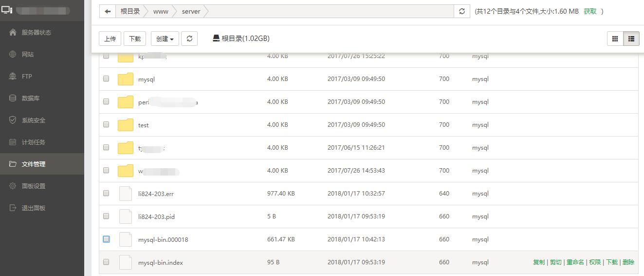Click 重命名 for mysql-bin.index
This screenshot has width=644, height=276.
[575, 262]
